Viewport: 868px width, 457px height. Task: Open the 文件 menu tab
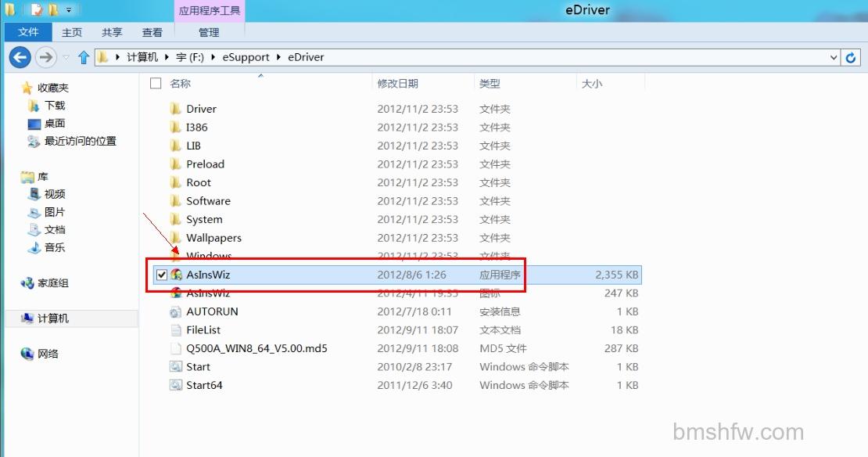click(28, 32)
